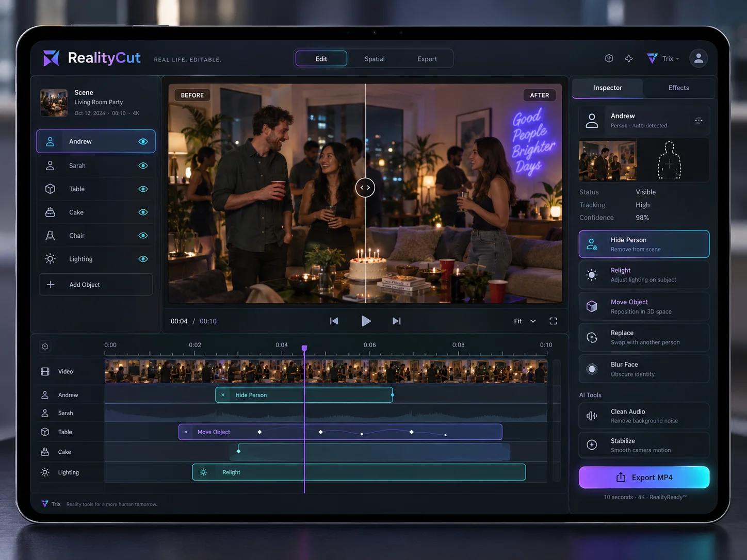Skip to next frame button
Screen dimensions: 747x560
coord(396,321)
